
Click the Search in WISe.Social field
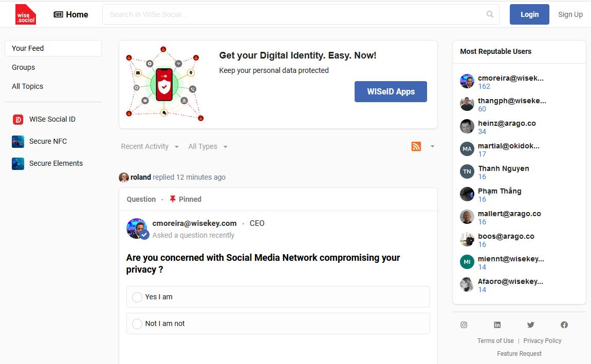pos(301,14)
